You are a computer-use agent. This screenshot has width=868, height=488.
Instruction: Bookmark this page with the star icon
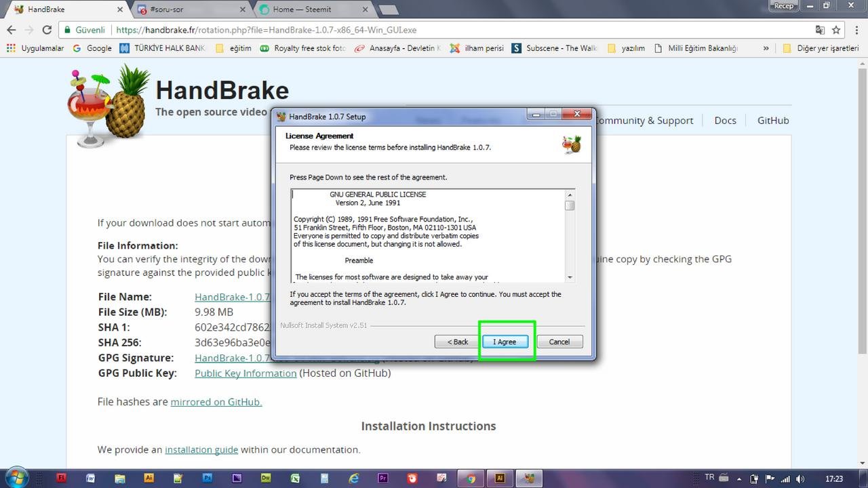click(836, 30)
